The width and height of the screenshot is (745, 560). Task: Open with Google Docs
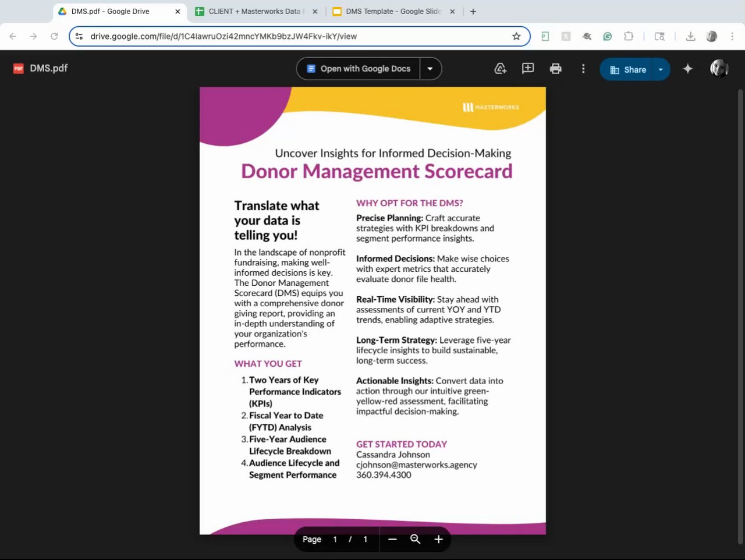pyautogui.click(x=359, y=69)
